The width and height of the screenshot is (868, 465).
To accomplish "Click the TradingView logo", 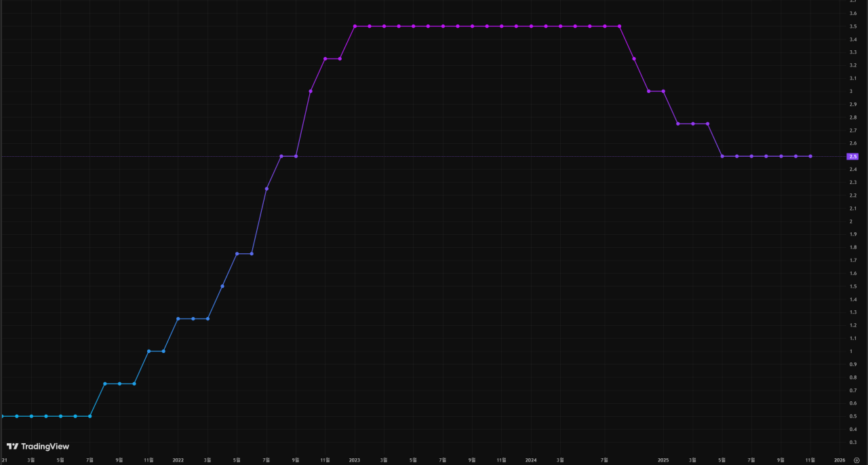I will point(38,447).
